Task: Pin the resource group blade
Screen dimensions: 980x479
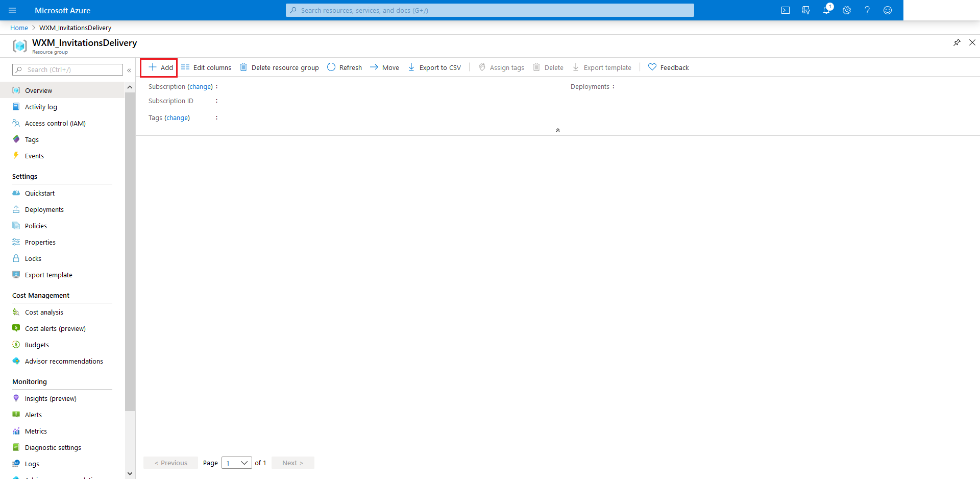Action: (957, 42)
